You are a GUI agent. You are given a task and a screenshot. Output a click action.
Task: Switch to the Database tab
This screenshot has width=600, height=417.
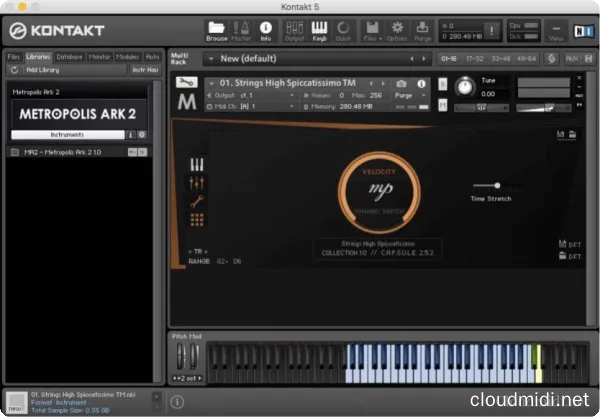(70, 57)
